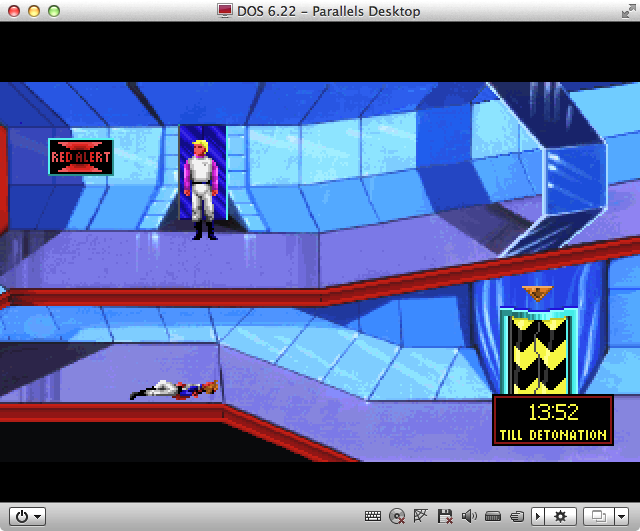Click the yellow-black chevron elevator door
The image size is (640, 531).
(x=539, y=353)
